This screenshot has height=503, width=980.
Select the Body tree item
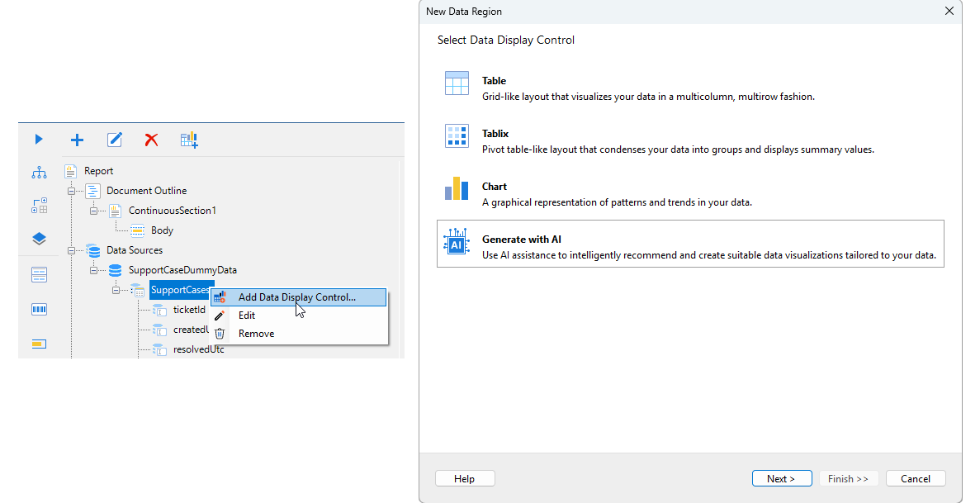pyautogui.click(x=162, y=230)
